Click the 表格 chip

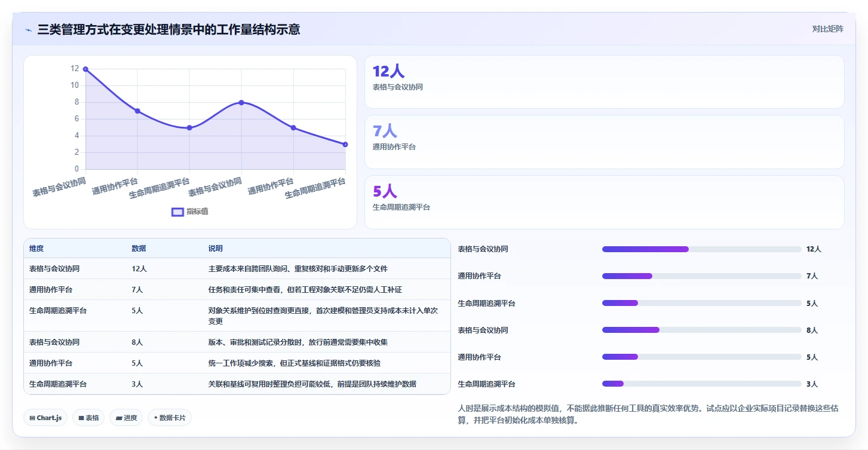pyautogui.click(x=88, y=418)
